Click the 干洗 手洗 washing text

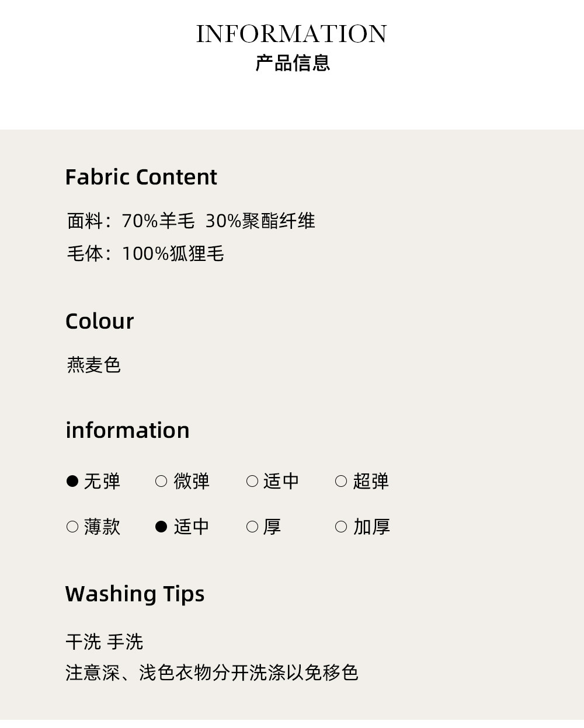tap(104, 642)
